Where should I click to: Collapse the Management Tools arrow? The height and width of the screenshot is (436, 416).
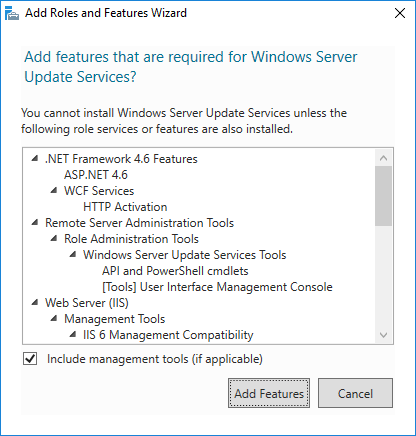tap(54, 319)
